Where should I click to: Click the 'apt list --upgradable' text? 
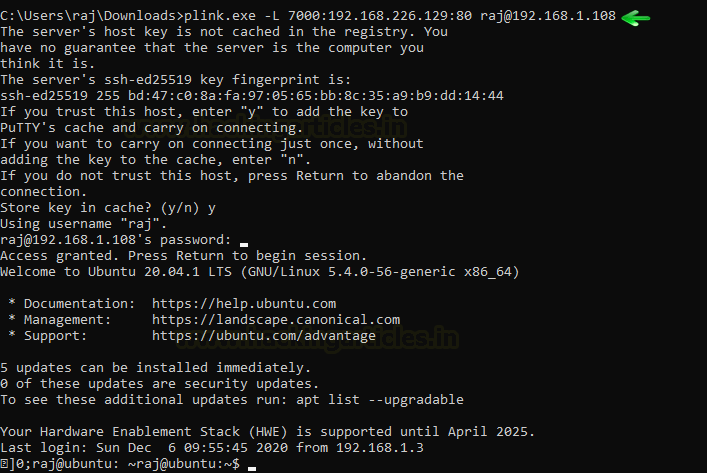pyautogui.click(x=380, y=400)
